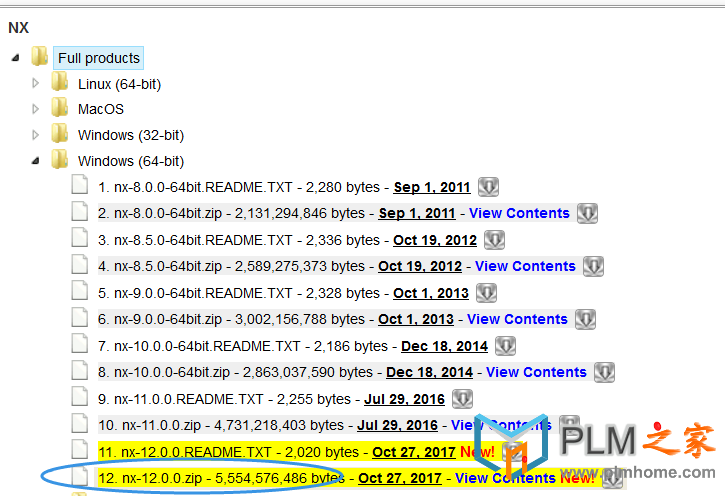Click Jul 29, 2016 date of nx-11.0.0.zip
The image size is (725, 496).
click(x=397, y=425)
